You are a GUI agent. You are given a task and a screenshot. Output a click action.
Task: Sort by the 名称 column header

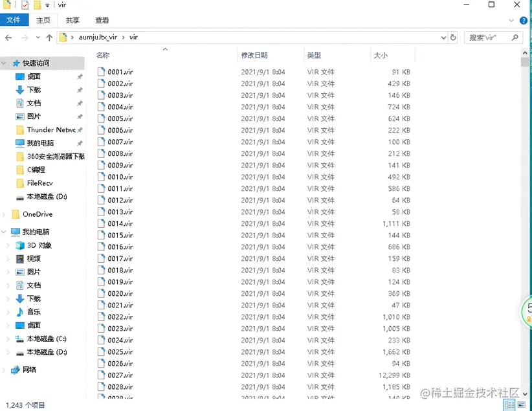point(103,55)
